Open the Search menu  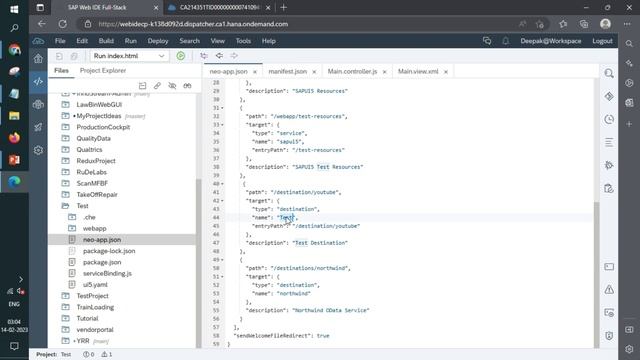(x=190, y=41)
